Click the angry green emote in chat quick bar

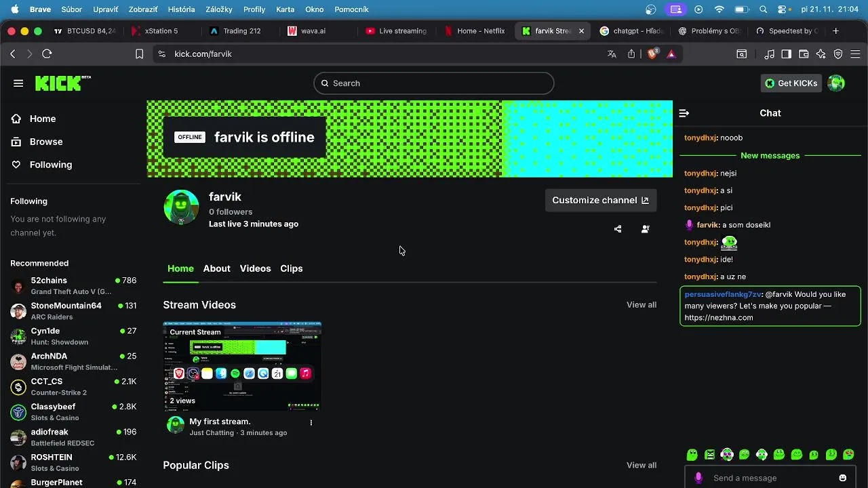pos(709,455)
